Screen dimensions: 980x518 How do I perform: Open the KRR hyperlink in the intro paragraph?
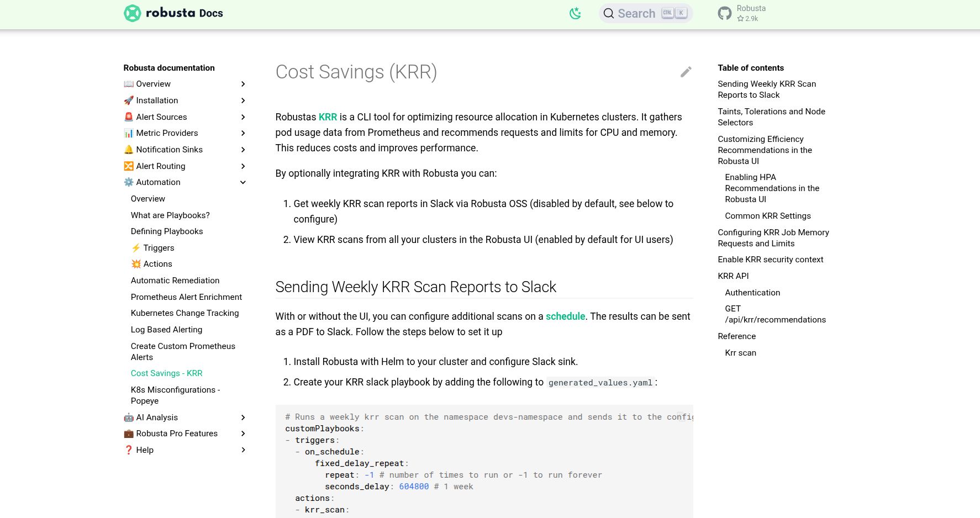(x=328, y=117)
